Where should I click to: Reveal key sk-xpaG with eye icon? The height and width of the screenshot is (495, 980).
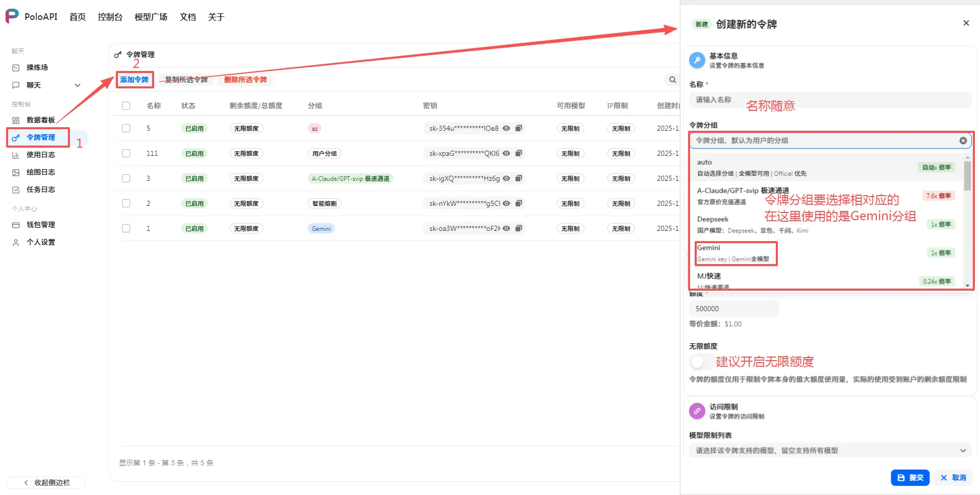506,153
